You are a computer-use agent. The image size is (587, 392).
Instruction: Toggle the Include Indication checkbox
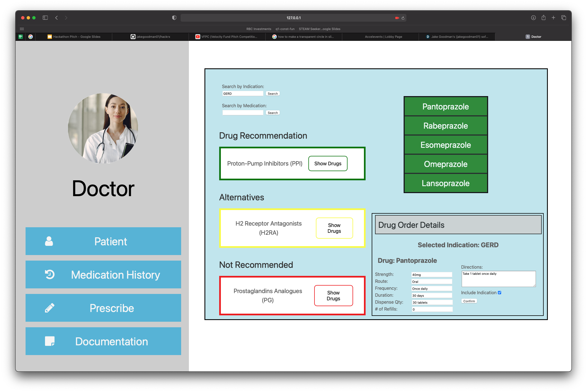499,293
